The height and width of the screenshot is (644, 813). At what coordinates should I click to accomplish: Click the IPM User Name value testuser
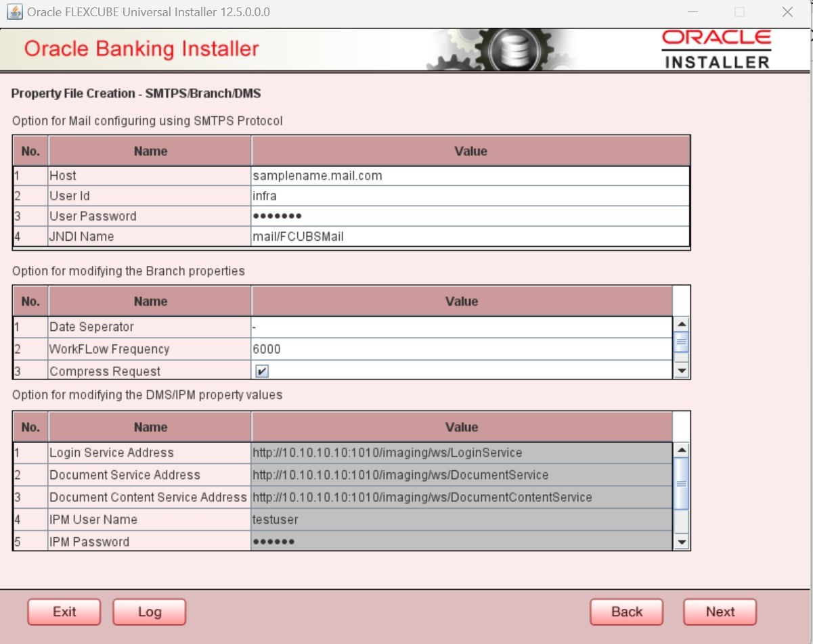(x=462, y=520)
